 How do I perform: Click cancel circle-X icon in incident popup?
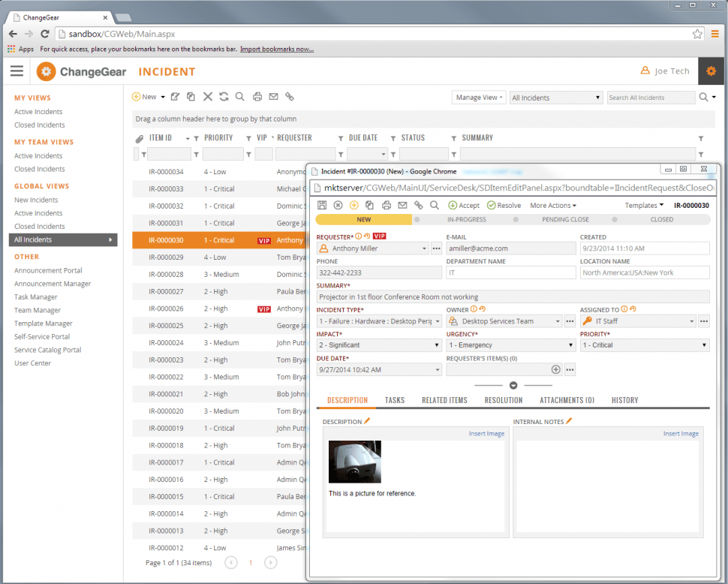tap(338, 205)
